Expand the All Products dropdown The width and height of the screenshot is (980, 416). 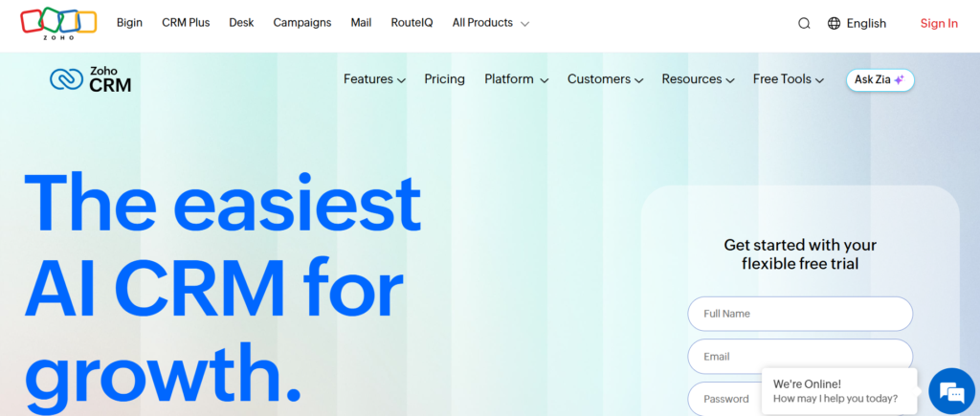[491, 23]
